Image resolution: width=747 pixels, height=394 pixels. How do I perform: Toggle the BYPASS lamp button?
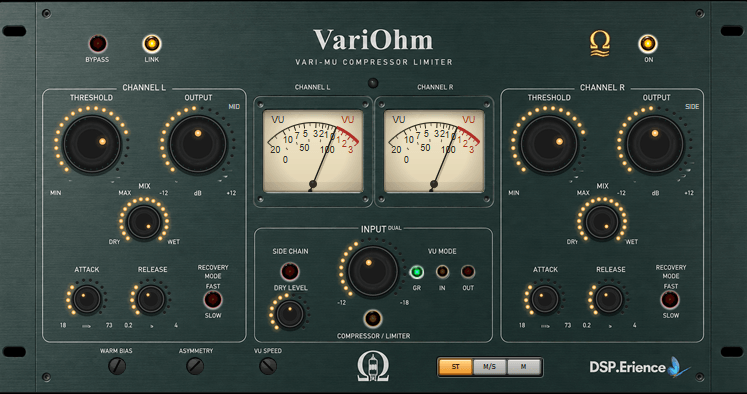[x=98, y=44]
